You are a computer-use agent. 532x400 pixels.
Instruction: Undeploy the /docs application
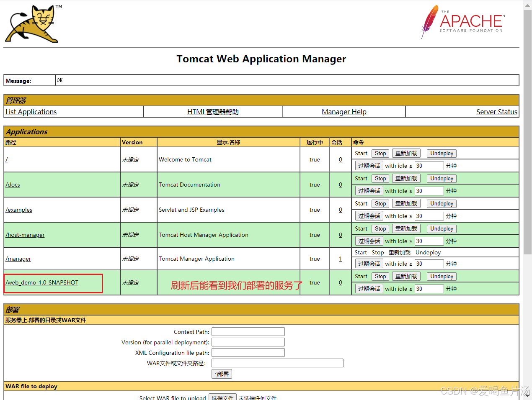point(442,179)
